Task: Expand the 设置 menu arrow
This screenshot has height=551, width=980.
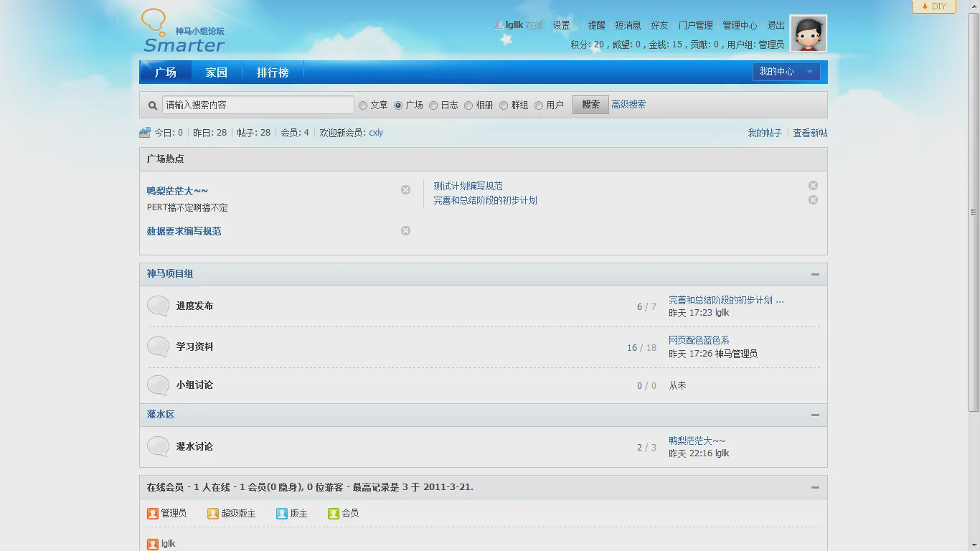Action: [575, 26]
